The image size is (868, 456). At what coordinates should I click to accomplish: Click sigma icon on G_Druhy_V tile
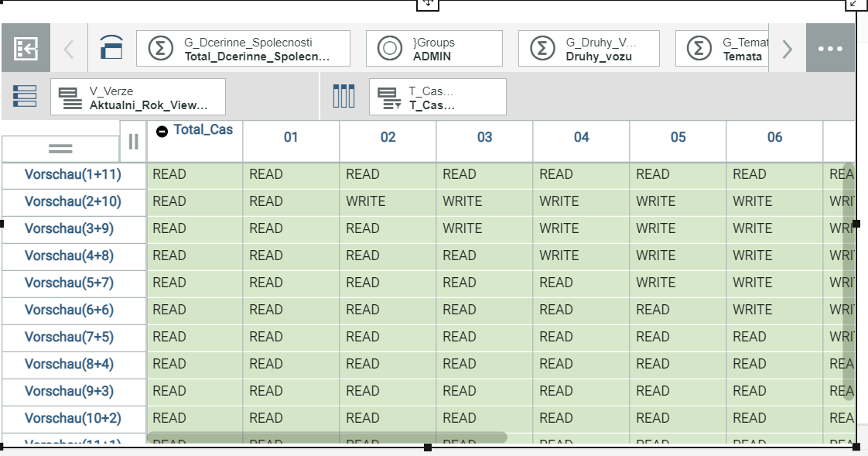542,48
